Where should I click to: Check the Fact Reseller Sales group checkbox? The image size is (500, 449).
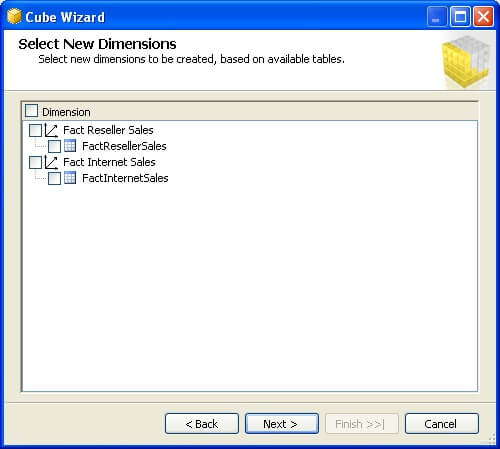(35, 130)
